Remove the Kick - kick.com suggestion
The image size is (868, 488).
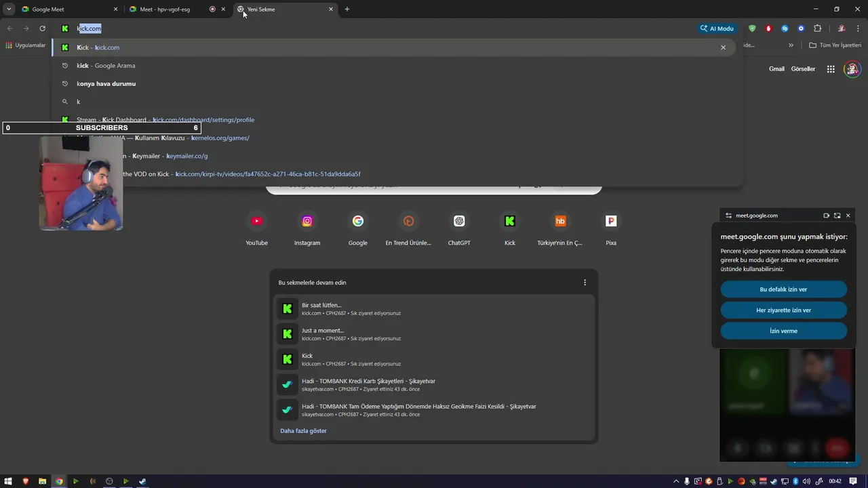coord(723,47)
